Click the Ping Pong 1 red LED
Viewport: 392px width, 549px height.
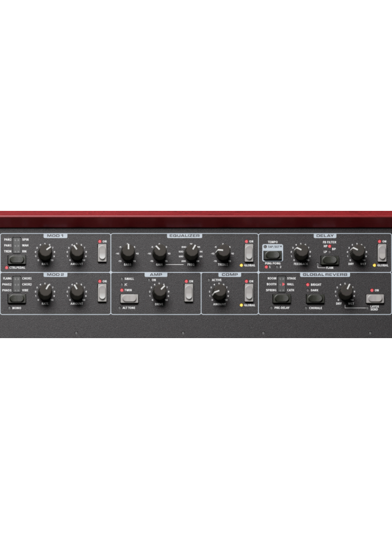(267, 267)
